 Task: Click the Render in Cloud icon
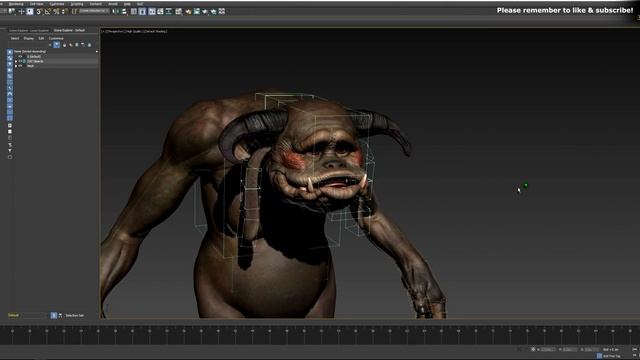(x=213, y=11)
